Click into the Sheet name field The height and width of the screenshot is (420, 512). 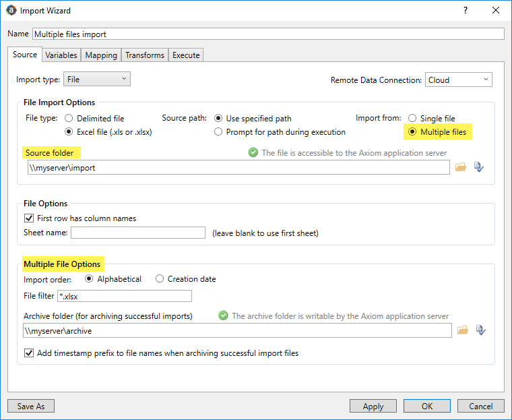coord(138,233)
